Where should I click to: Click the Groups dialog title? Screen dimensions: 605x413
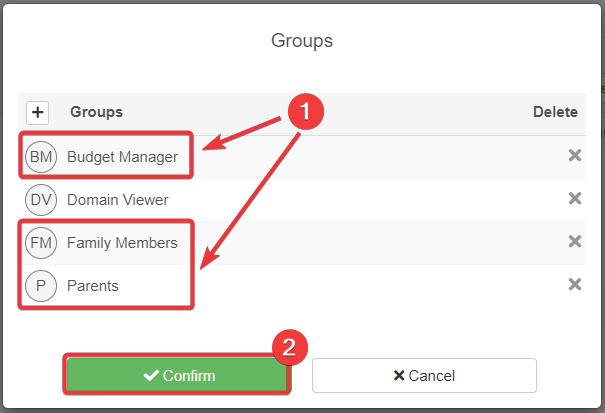tap(302, 41)
